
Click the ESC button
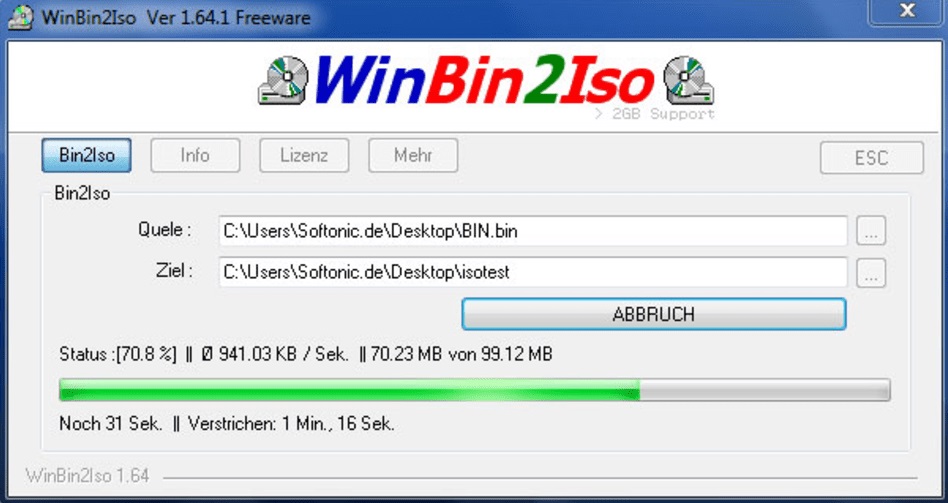coord(871,158)
